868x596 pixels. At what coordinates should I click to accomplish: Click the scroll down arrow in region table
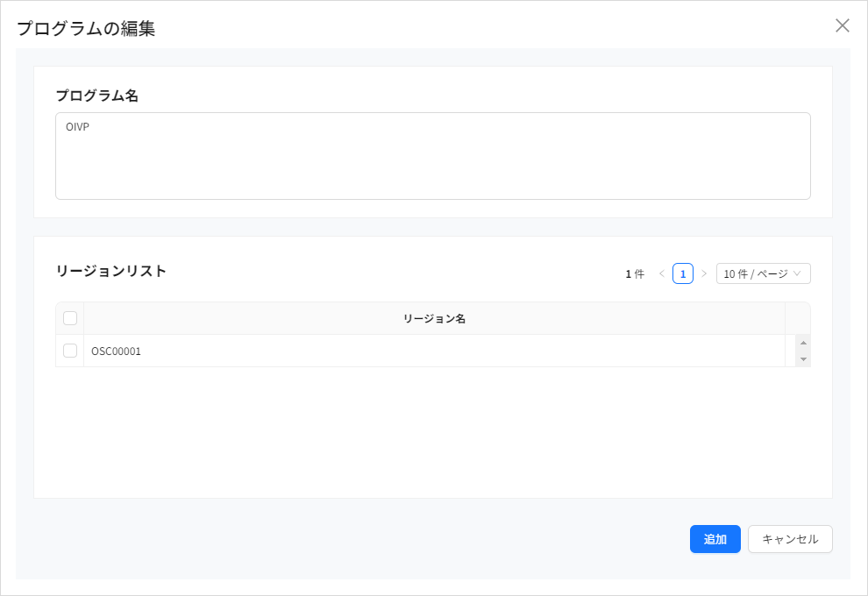(x=803, y=359)
